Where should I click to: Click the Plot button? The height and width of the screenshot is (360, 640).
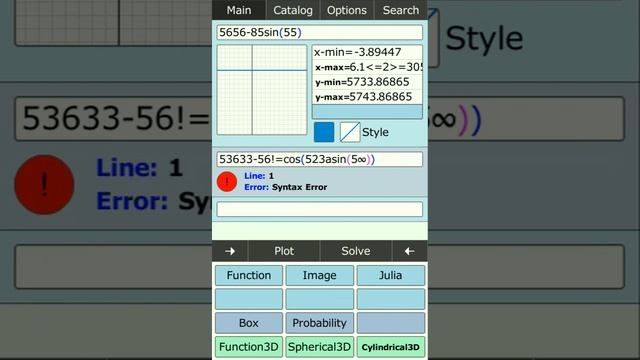[x=284, y=251]
